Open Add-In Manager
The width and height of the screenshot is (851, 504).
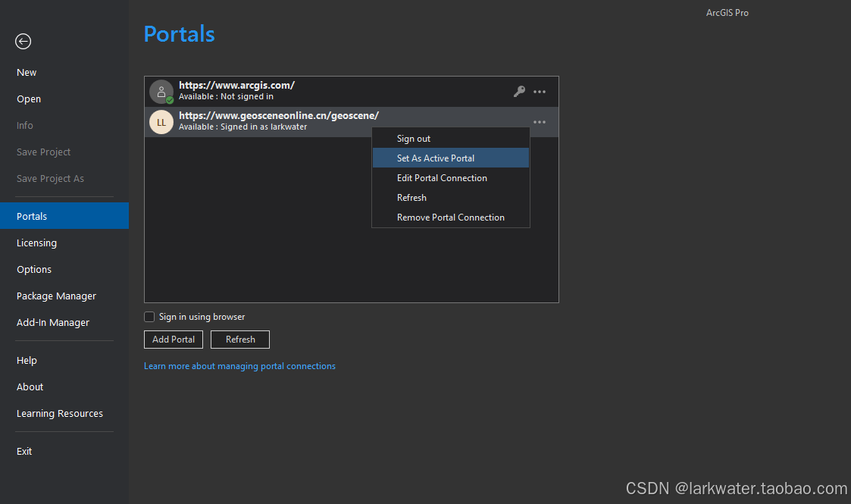[x=64, y=322]
